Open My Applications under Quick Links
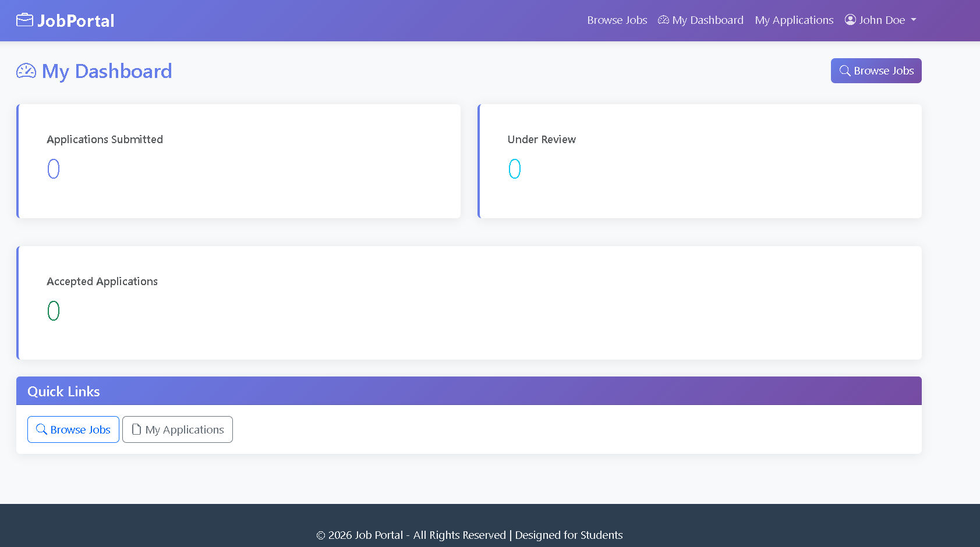The image size is (980, 547). point(178,429)
